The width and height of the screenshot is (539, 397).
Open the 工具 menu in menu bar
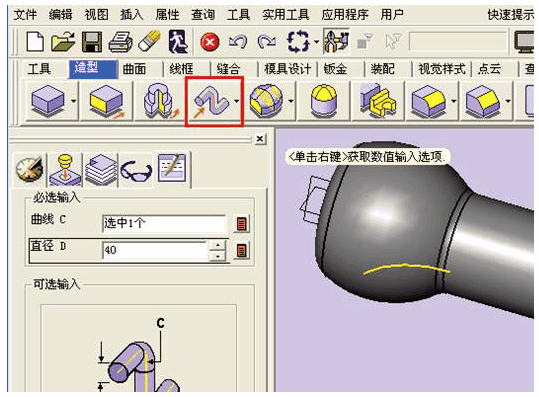[x=238, y=15]
